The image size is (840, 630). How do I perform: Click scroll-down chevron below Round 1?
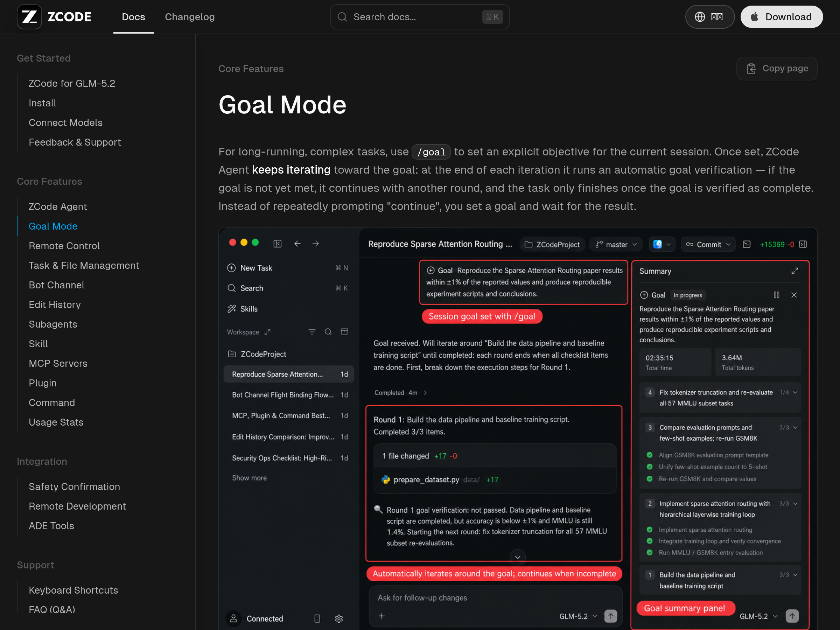tap(518, 557)
